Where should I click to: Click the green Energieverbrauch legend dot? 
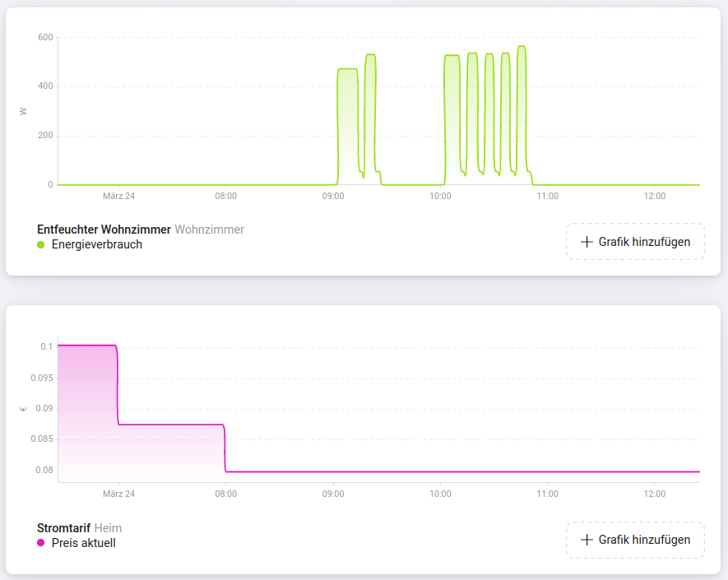click(41, 244)
